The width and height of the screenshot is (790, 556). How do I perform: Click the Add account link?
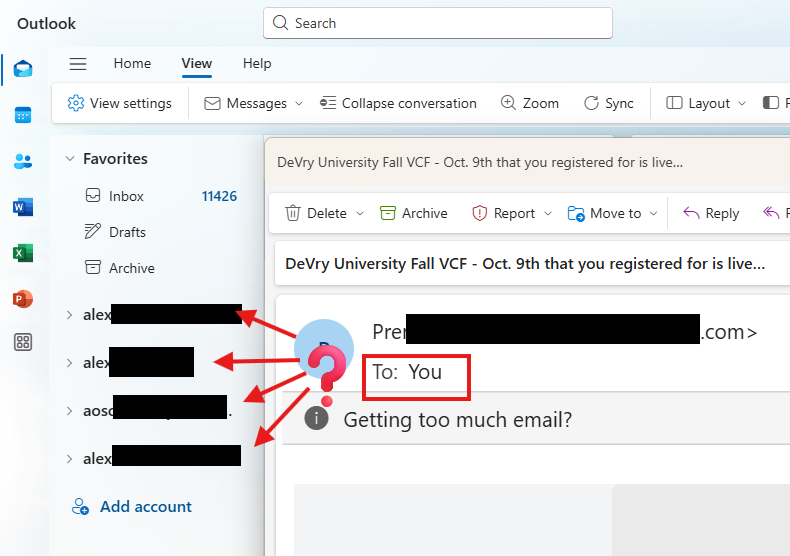(132, 507)
